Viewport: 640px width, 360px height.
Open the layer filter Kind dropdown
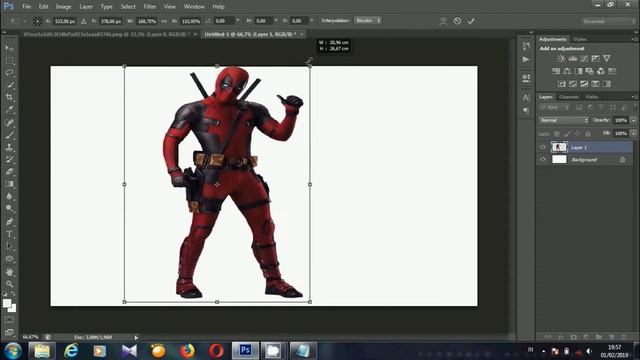555,107
